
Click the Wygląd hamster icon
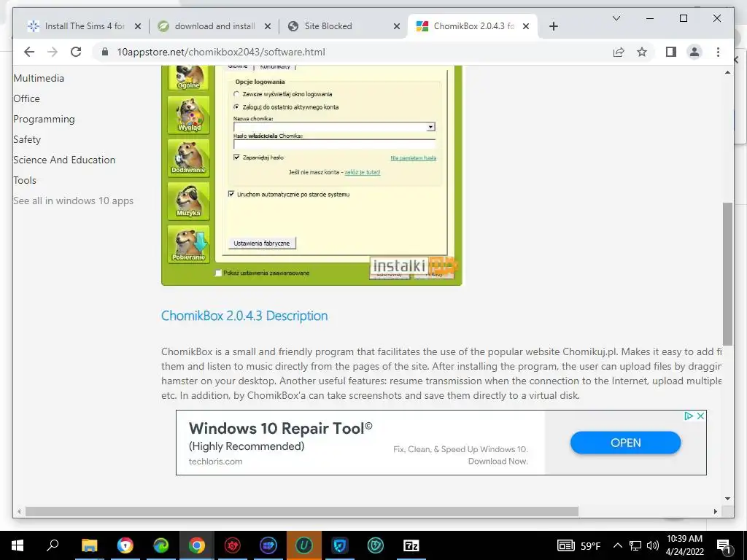(189, 114)
